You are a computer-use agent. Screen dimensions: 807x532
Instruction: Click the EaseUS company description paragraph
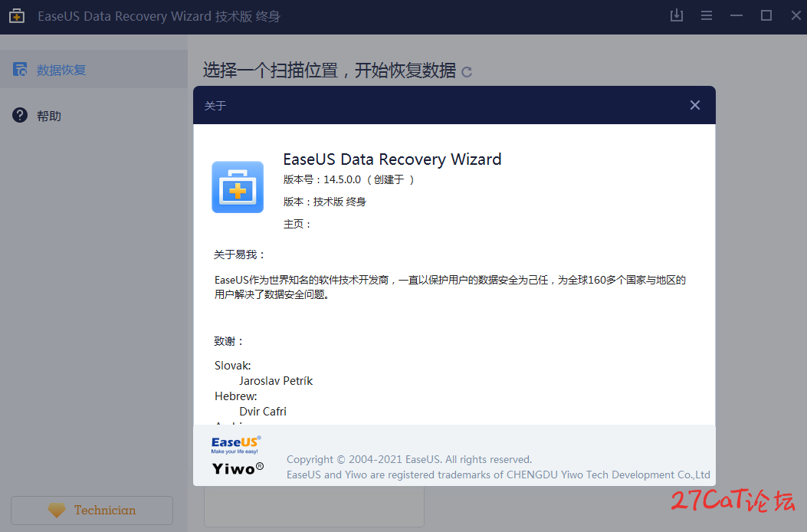click(451, 287)
